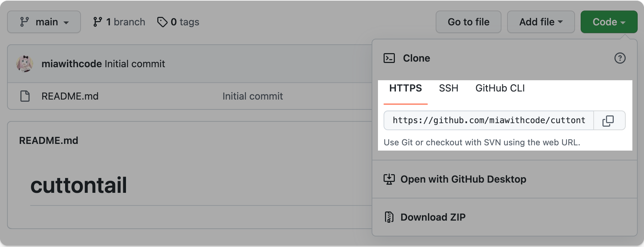Screen dimensions: 644x247
Task: Expand the Add file dropdown
Action: (541, 22)
